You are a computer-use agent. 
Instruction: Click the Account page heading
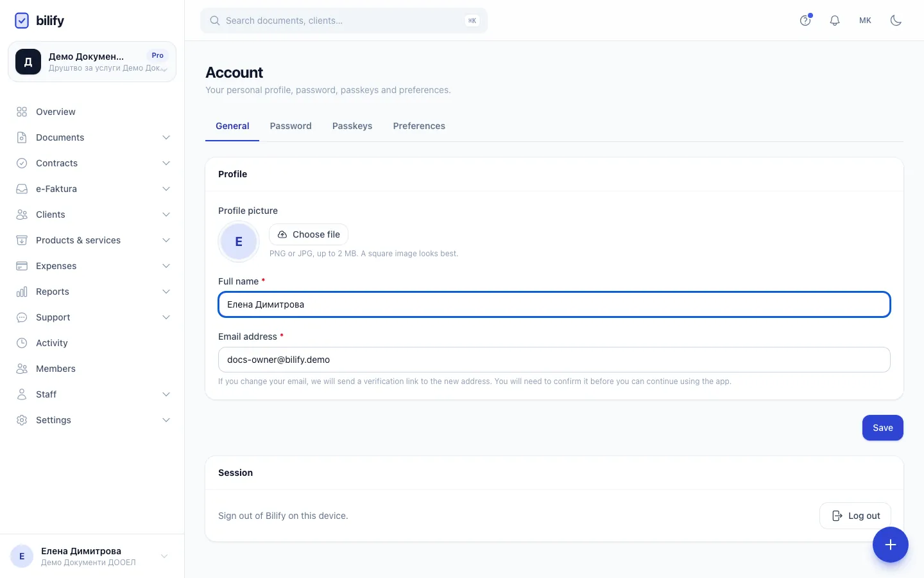(x=234, y=73)
